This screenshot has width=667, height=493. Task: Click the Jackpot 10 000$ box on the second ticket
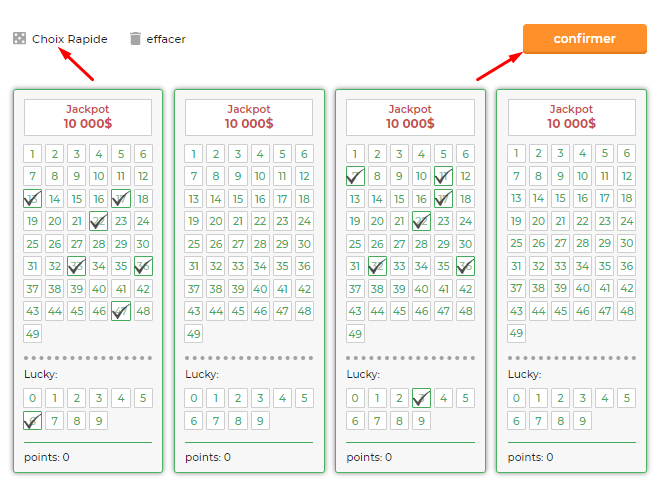pyautogui.click(x=249, y=117)
